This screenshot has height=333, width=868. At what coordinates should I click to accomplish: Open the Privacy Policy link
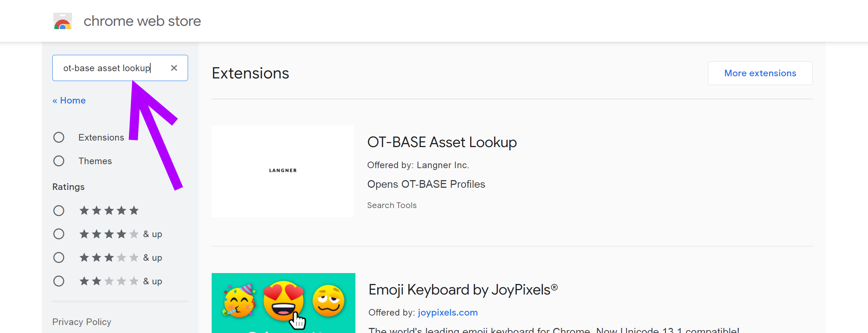(x=82, y=322)
